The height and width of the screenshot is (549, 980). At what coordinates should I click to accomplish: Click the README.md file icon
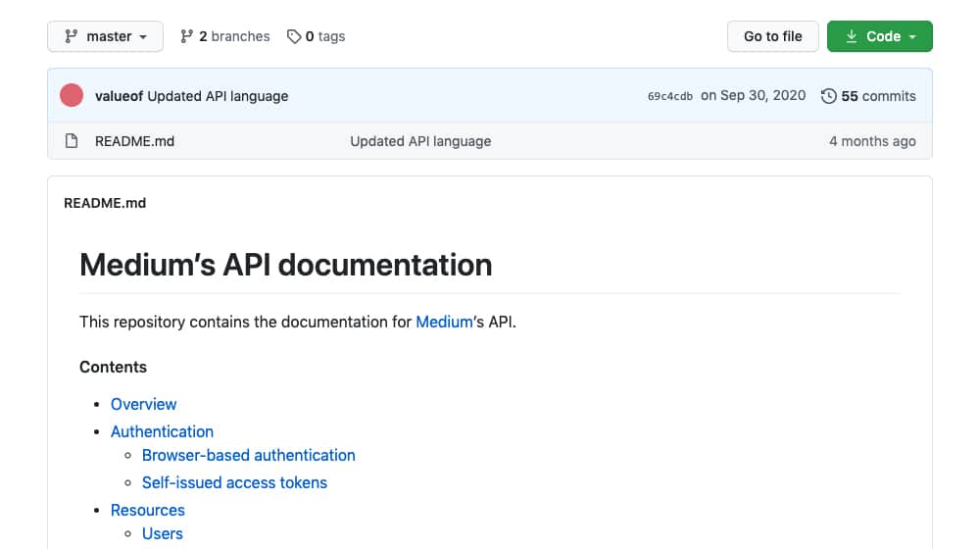coord(72,141)
